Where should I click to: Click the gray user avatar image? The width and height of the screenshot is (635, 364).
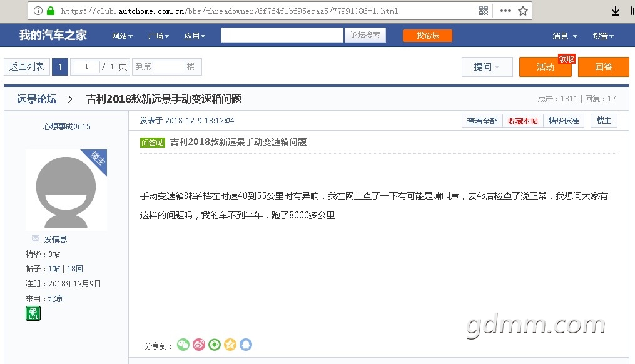point(66,190)
